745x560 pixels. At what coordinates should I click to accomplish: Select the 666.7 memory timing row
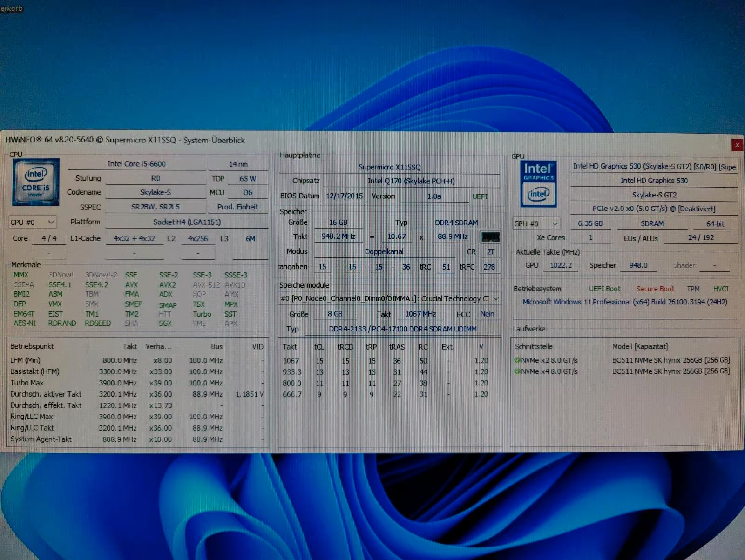pyautogui.click(x=389, y=394)
